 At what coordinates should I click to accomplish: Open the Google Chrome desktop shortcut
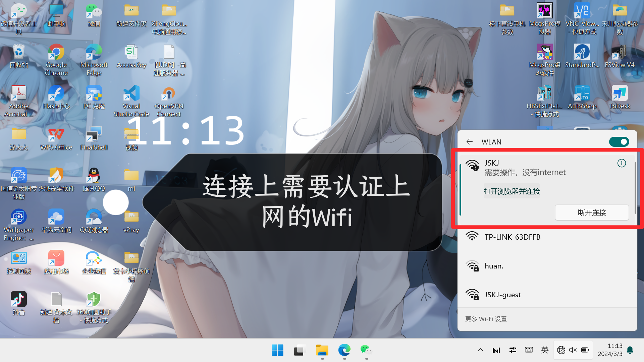click(56, 60)
